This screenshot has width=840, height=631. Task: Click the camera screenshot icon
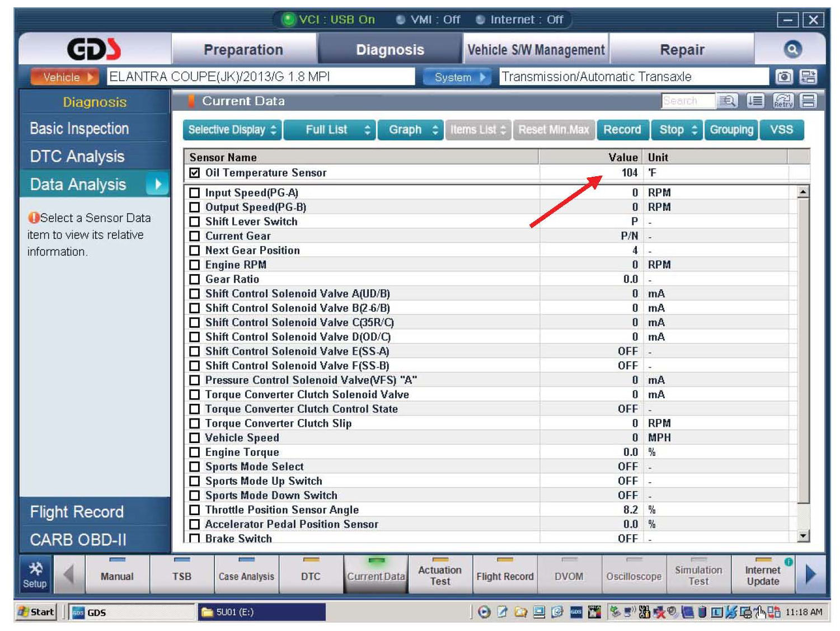(783, 77)
